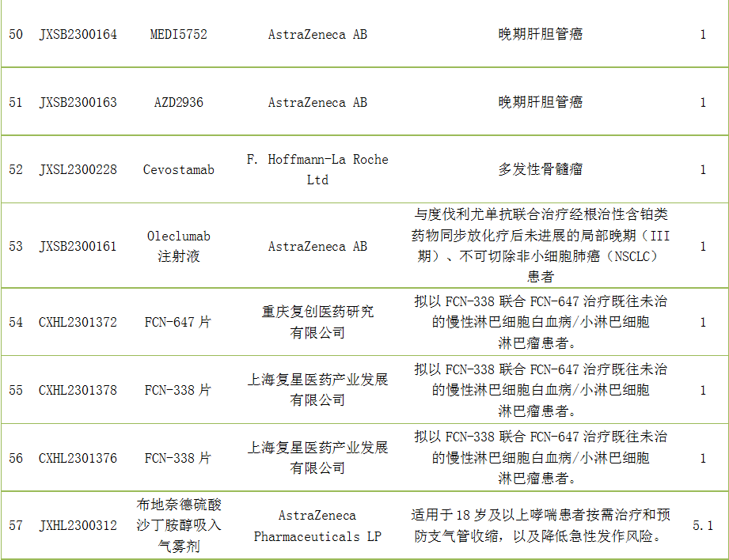Select the indication text in row 55
This screenshot has width=729, height=560.
point(541,390)
